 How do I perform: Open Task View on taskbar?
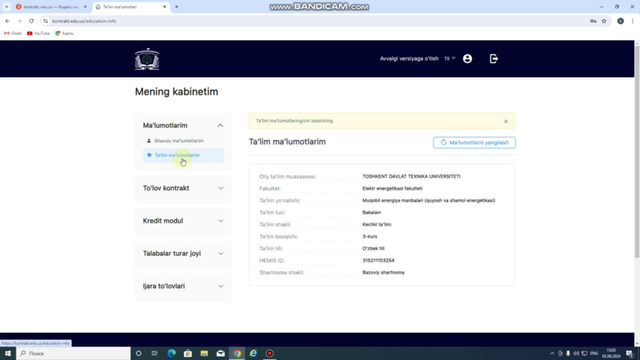(155, 353)
